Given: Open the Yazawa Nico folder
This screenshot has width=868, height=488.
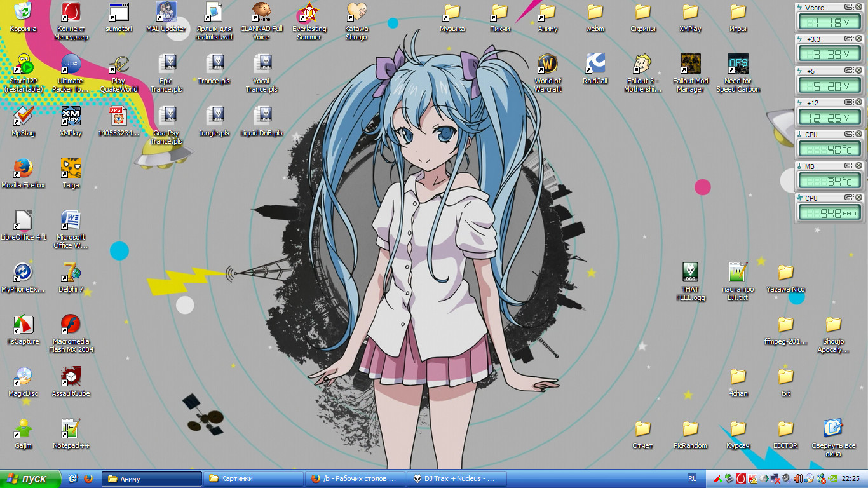Looking at the screenshot, I should pyautogui.click(x=786, y=278).
